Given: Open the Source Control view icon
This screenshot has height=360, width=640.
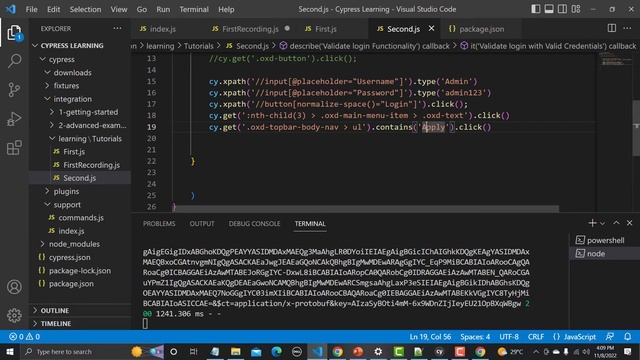Looking at the screenshot, I should pyautogui.click(x=14, y=89).
